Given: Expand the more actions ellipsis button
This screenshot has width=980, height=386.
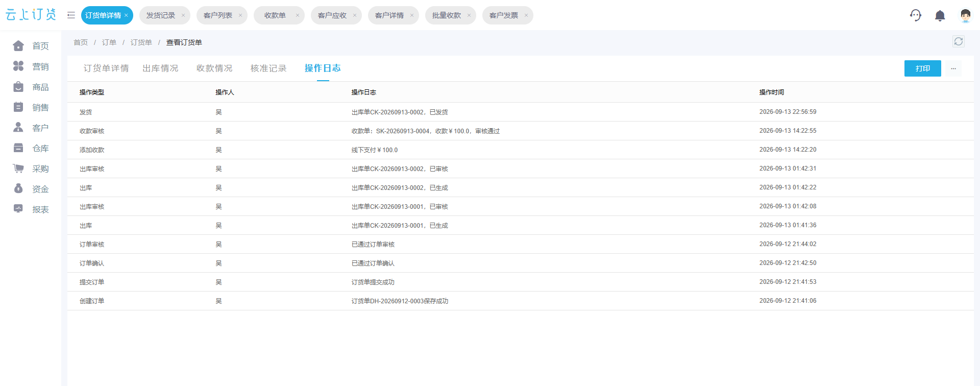Looking at the screenshot, I should tap(953, 68).
